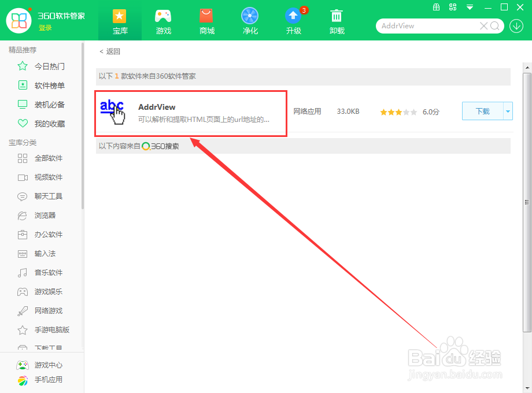Click the 音乐软件 music note icon

23,273
